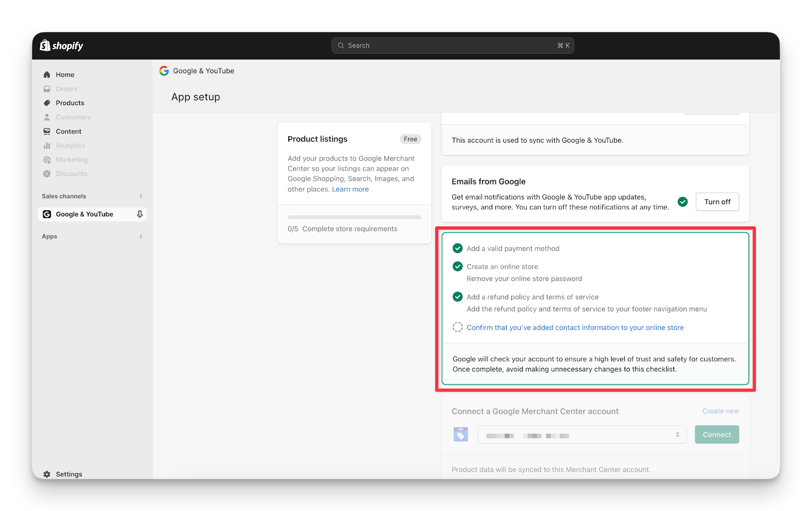Click the refund policy check circle
The width and height of the screenshot is (812, 511).
pyautogui.click(x=457, y=297)
